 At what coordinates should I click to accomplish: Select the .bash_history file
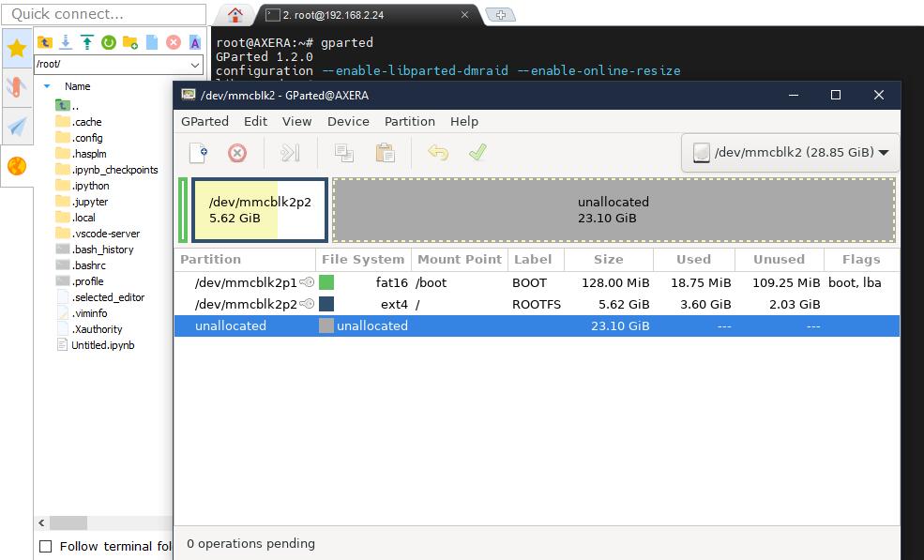[95, 250]
